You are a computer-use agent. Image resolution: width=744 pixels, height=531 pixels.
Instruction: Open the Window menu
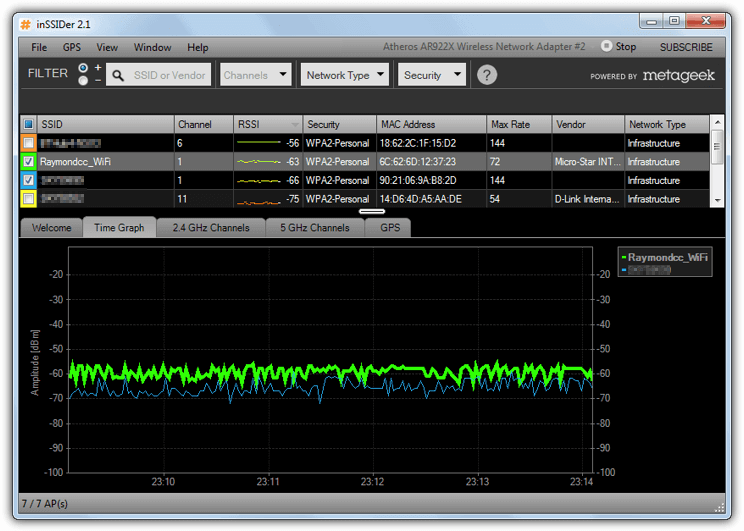point(152,47)
